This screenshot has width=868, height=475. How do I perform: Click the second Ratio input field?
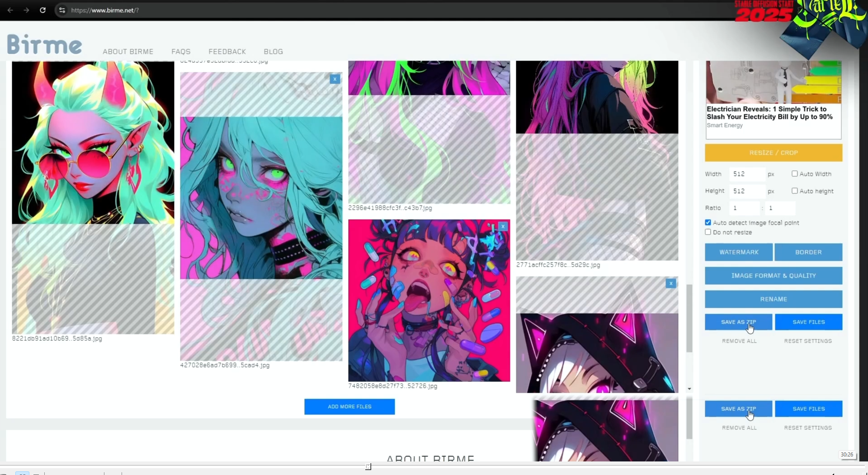pyautogui.click(x=780, y=208)
